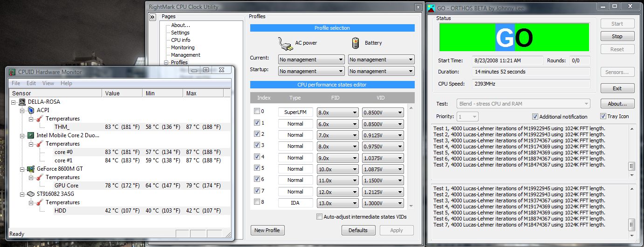This screenshot has width=644, height=247.
Task: Enable Auto-adjust intermediate states VIDs
Action: coord(319,217)
